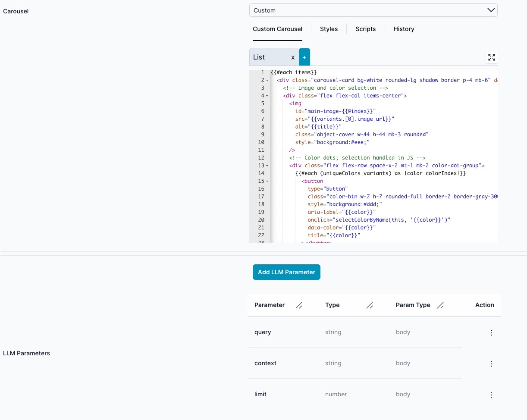The image size is (527, 420).
Task: Open the fullscreen editor expand icon
Action: [491, 57]
